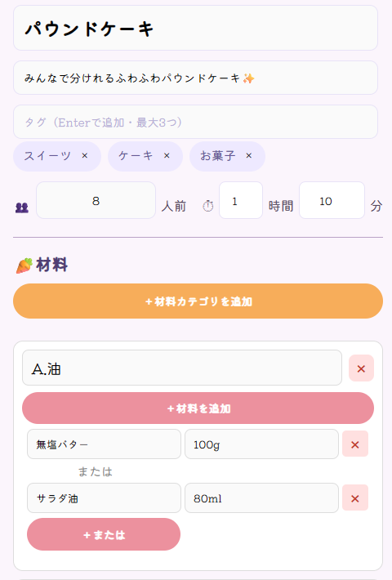This screenshot has height=580, width=392.
Task: Edit the recipe title パウンドケーキ
Action: point(196,28)
